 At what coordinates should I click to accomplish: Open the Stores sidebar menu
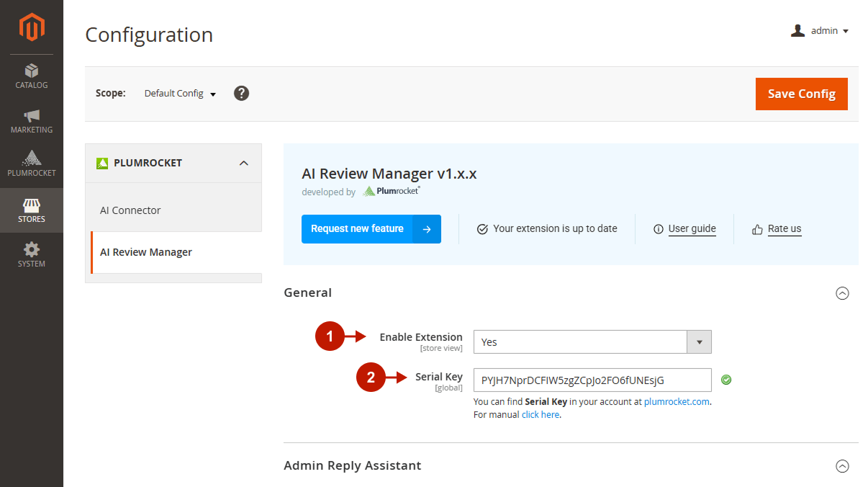click(32, 210)
